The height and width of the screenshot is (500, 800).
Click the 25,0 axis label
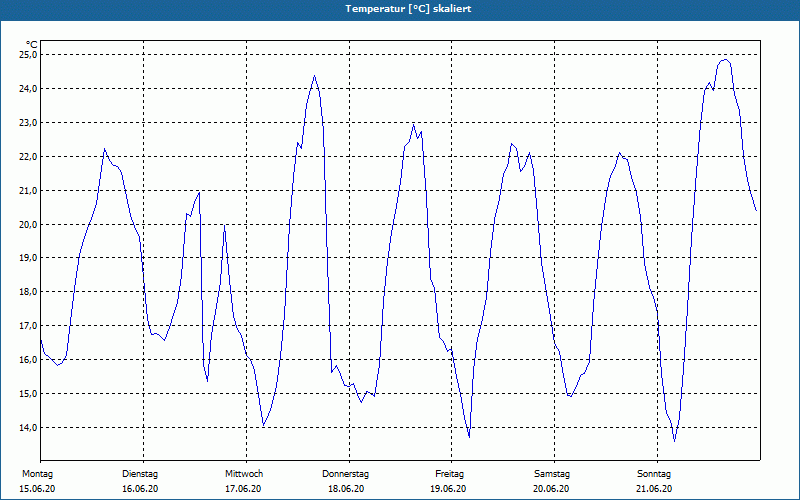coord(28,55)
